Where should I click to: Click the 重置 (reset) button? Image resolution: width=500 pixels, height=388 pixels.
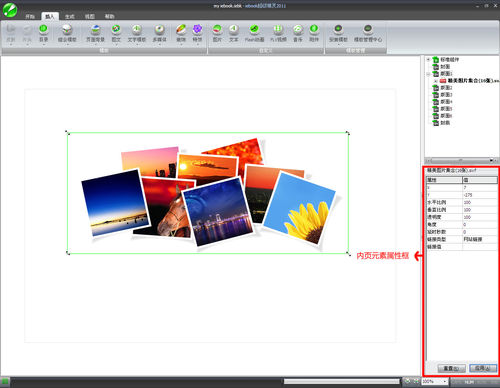(x=451, y=368)
